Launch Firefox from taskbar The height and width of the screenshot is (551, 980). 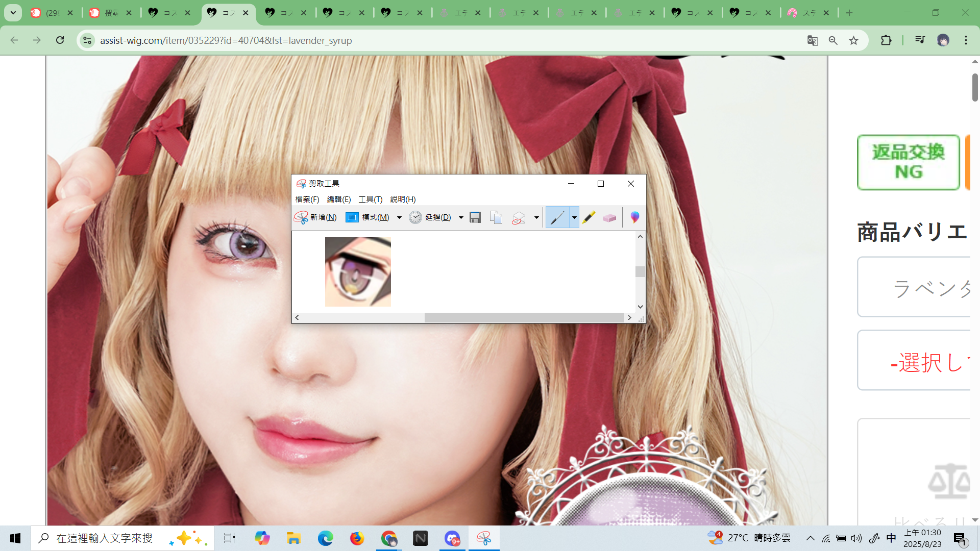coord(357,538)
